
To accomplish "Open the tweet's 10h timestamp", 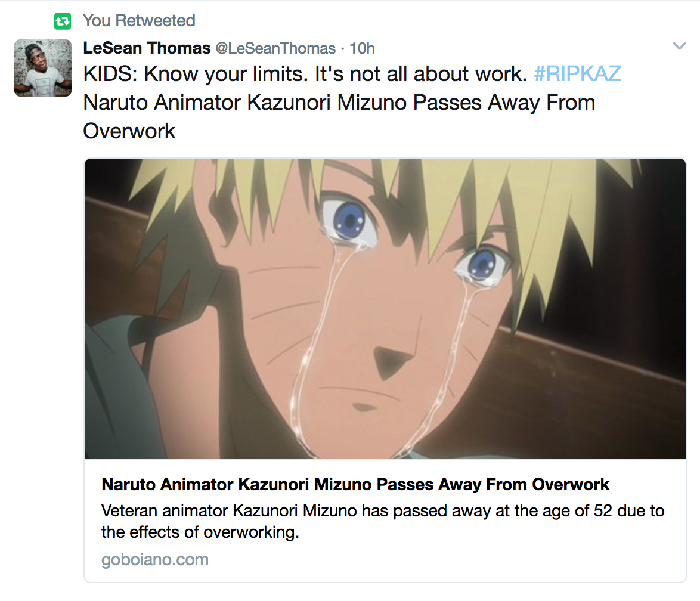I will (362, 48).
